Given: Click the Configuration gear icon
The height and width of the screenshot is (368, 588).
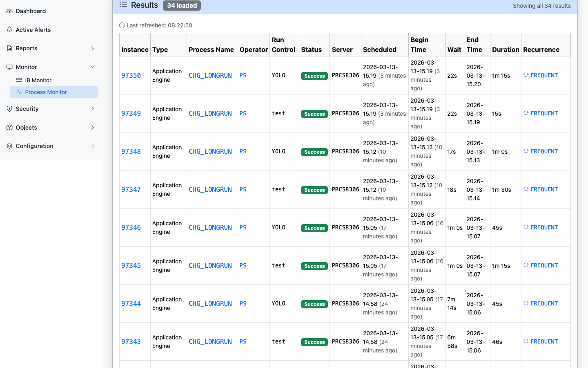Looking at the screenshot, I should [9, 146].
